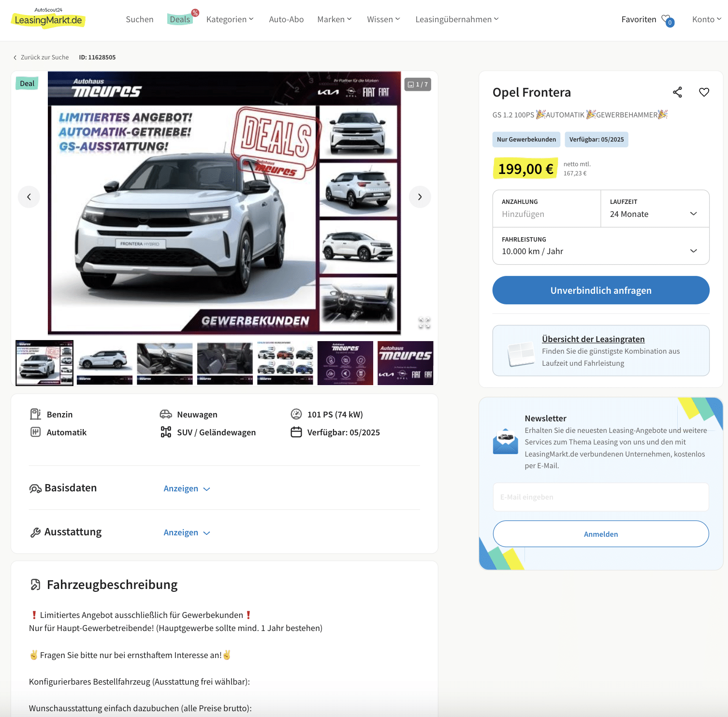Image resolution: width=728 pixels, height=717 pixels.
Task: Click the main Opel Frontera gallery image
Action: coord(224,203)
